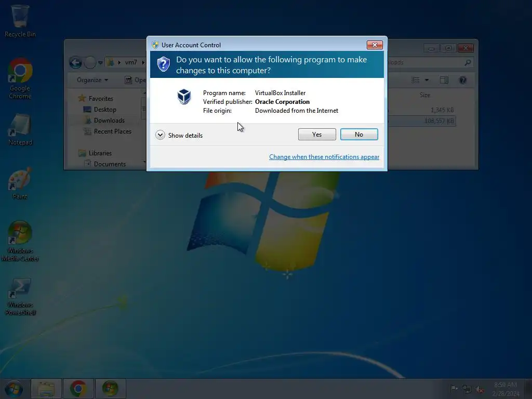Click the network tray icon
Screen dimensions: 532x399
(x=467, y=389)
